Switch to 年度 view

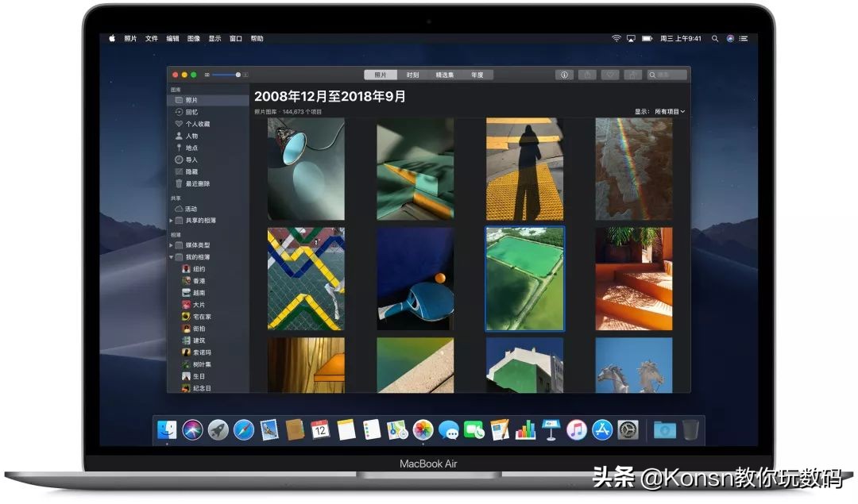click(477, 74)
